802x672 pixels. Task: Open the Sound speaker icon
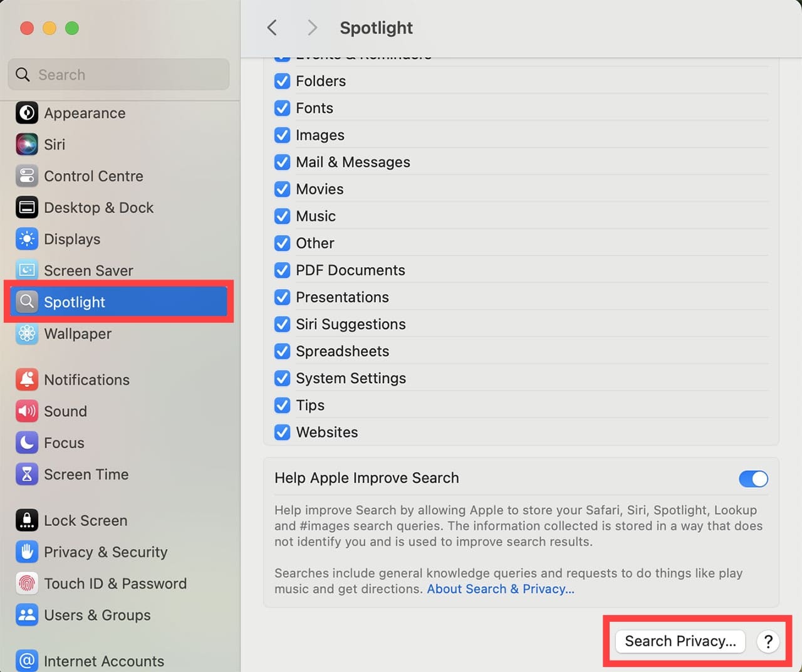27,411
